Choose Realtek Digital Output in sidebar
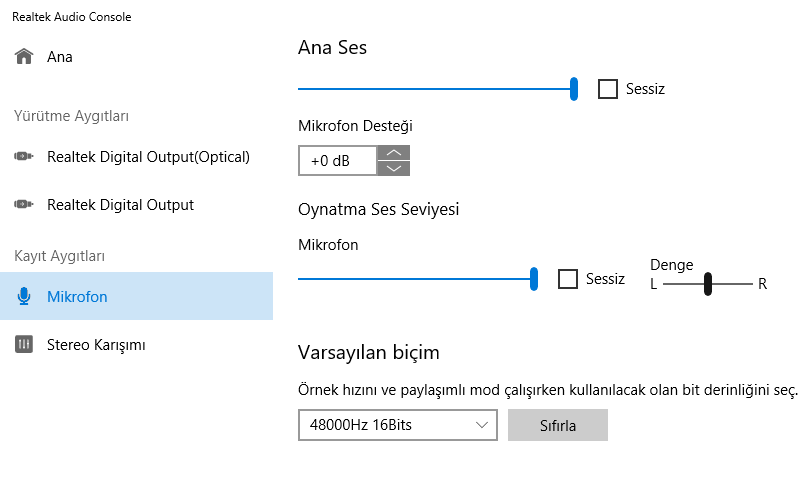 120,205
